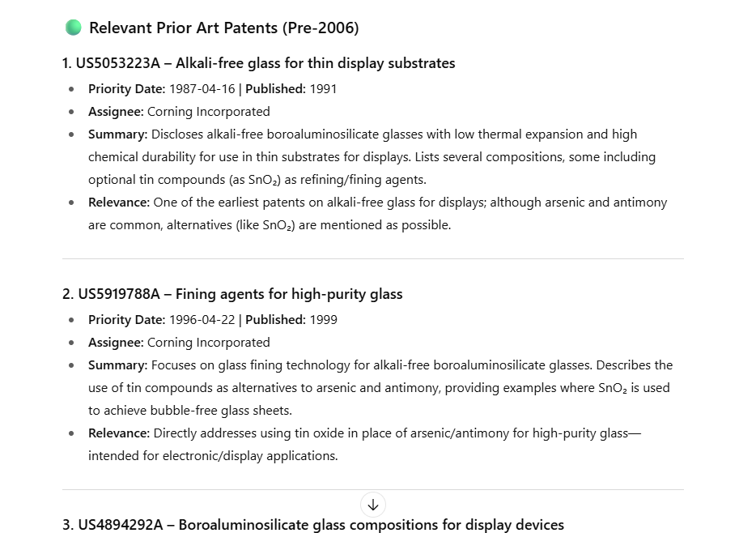Click 'optional tin compounds (as SnO₂)' text
The height and width of the screenshot is (533, 756).
(x=185, y=180)
